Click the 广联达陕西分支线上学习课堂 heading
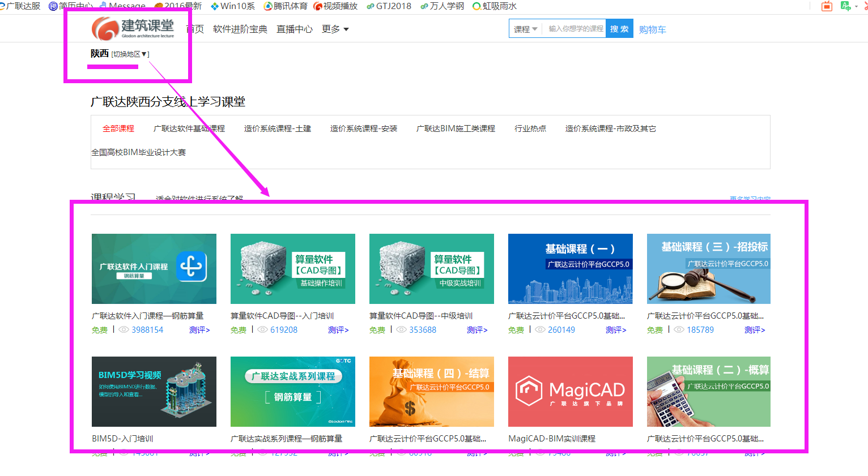The width and height of the screenshot is (868, 476). 168,101
